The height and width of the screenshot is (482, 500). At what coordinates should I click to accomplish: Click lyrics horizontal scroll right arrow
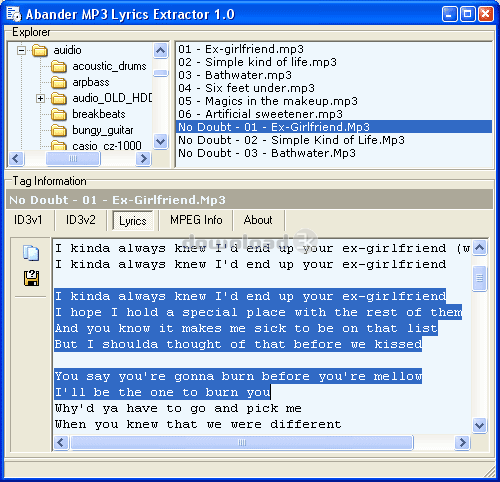[462, 443]
